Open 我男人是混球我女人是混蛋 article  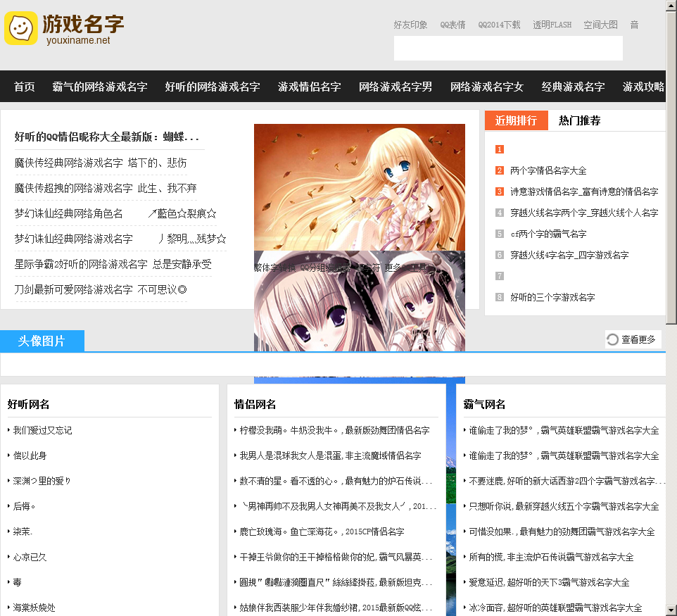[x=330, y=455]
